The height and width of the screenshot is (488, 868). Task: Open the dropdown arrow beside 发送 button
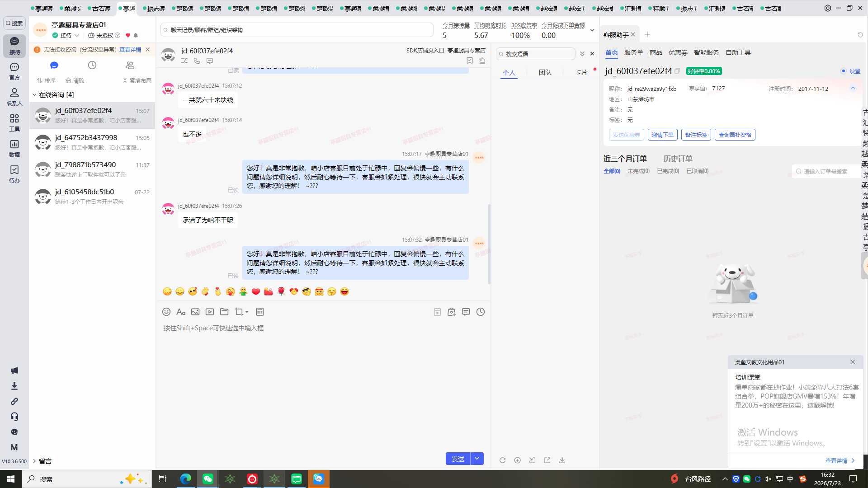pyautogui.click(x=477, y=459)
